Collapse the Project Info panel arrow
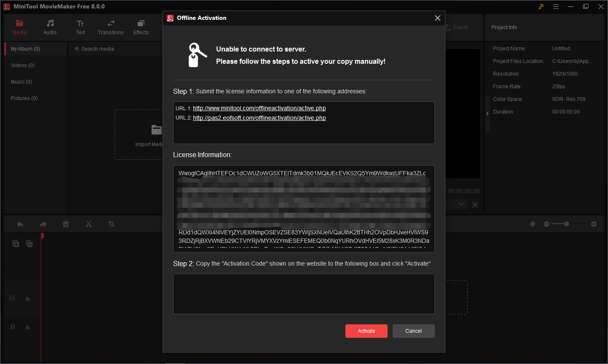This screenshot has height=364, width=608. pyautogui.click(x=487, y=114)
